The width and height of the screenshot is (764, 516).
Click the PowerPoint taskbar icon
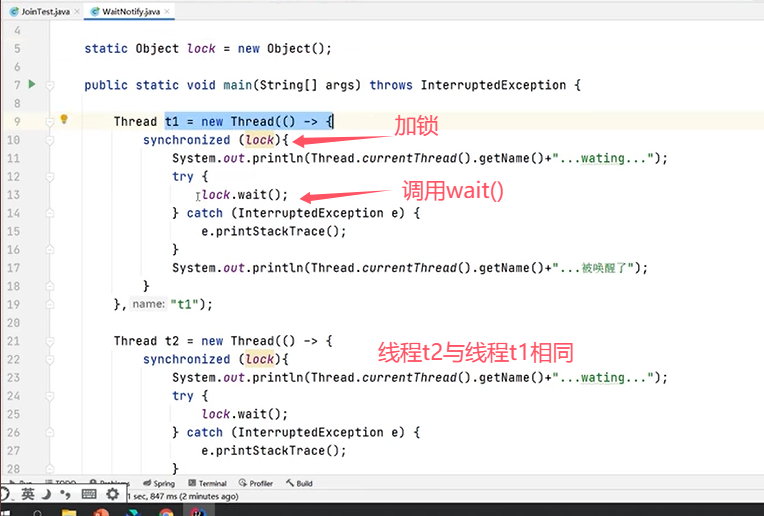101,512
